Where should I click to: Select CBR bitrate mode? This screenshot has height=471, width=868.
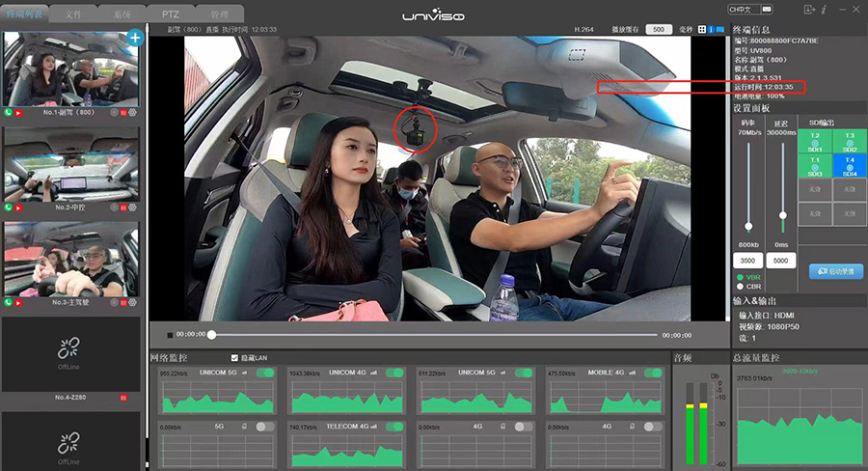pyautogui.click(x=740, y=287)
